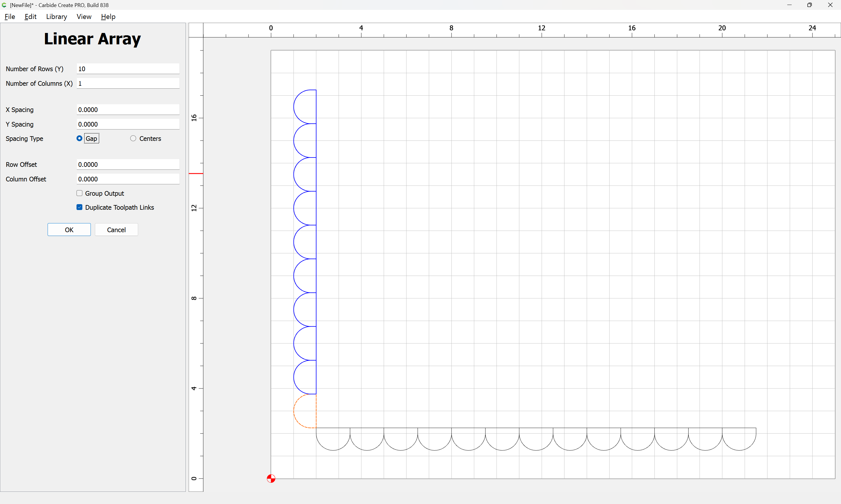Screen dimensions: 841x504
Task: Select Centers spacing type
Action: (133, 138)
